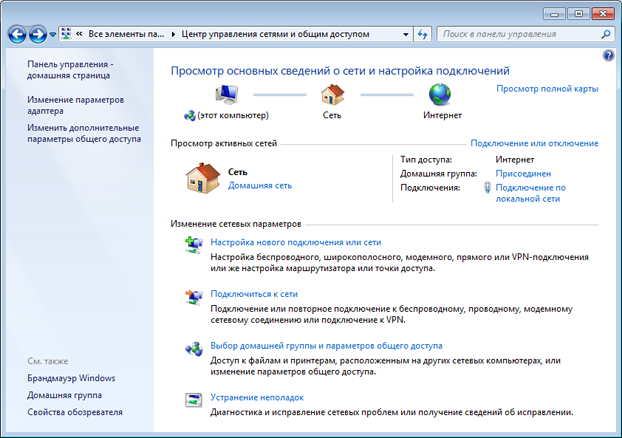Viewport: 622px width, 438px height.
Task: Select 'Центр управления сетями и общим доступом' breadcrumb
Action: tap(275, 34)
